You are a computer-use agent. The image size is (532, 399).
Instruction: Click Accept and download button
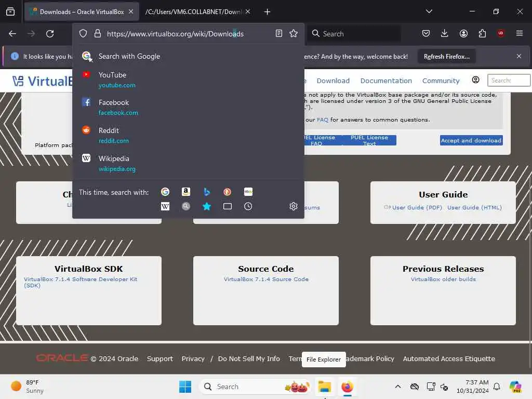(471, 140)
